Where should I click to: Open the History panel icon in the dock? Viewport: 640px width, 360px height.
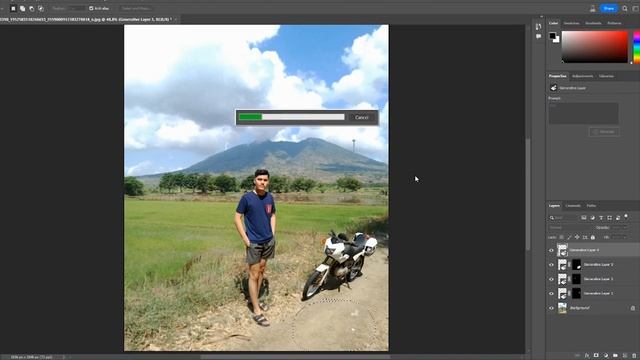(x=538, y=27)
